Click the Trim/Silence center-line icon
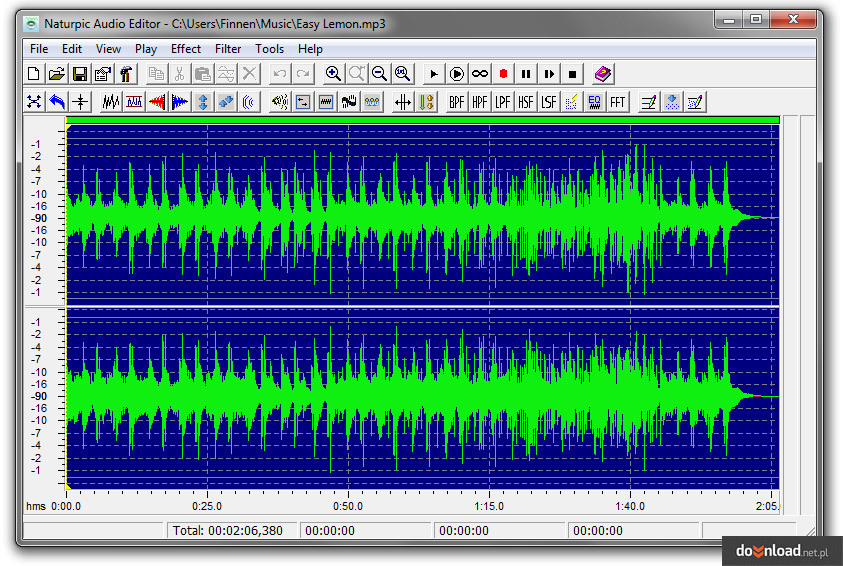The width and height of the screenshot is (843, 566). [80, 102]
